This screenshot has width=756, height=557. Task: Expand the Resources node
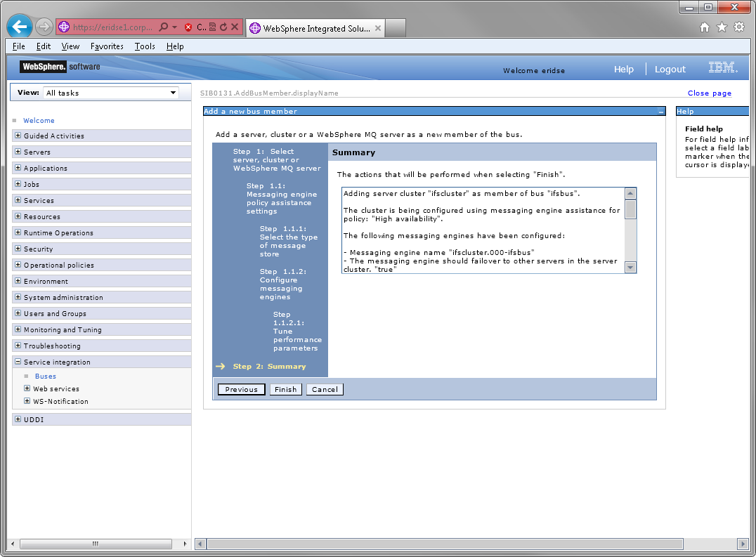point(18,216)
